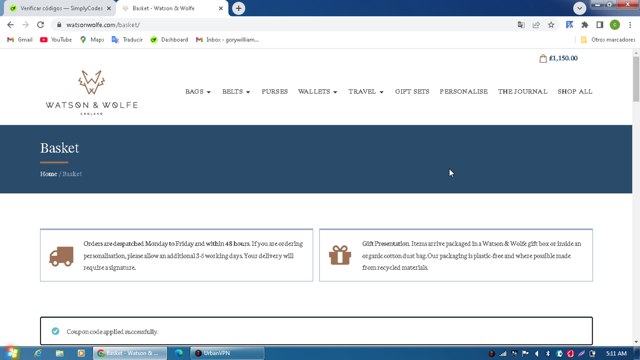Click the delivery truck icon
Image resolution: width=640 pixels, height=360 pixels.
coord(61,256)
